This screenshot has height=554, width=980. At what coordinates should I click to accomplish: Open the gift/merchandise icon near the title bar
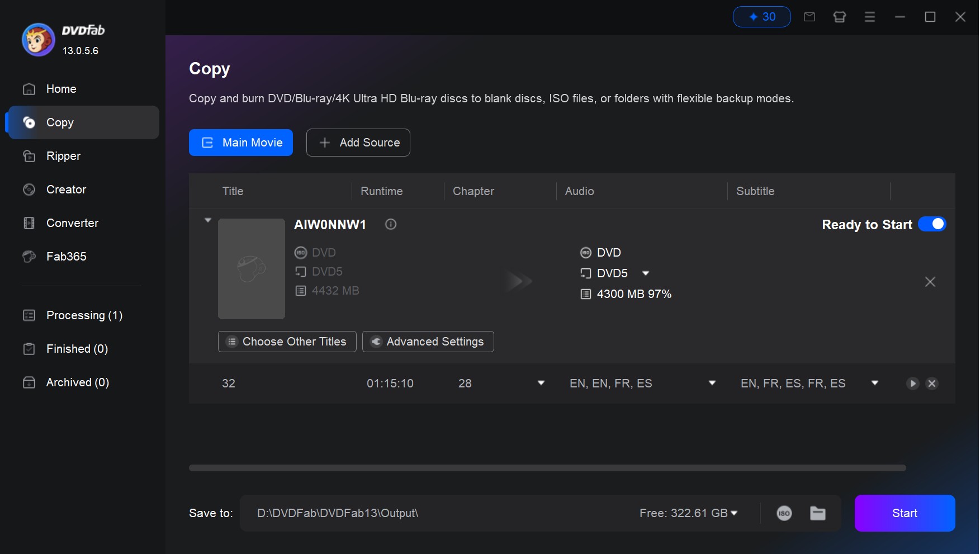(840, 17)
